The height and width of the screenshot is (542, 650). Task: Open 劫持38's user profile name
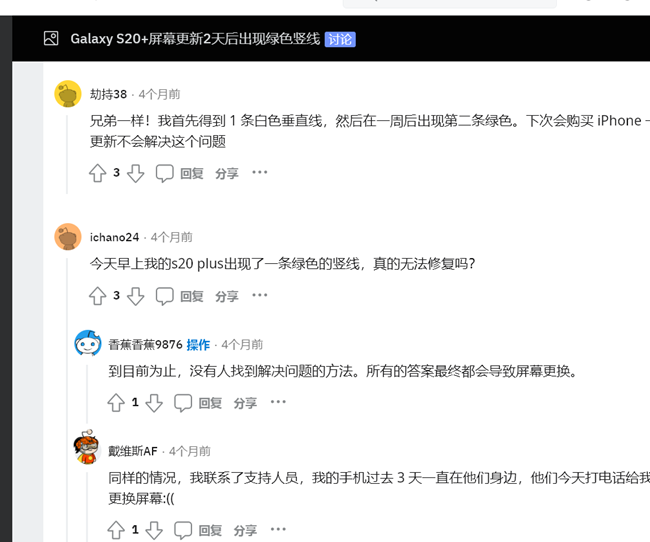pyautogui.click(x=108, y=94)
